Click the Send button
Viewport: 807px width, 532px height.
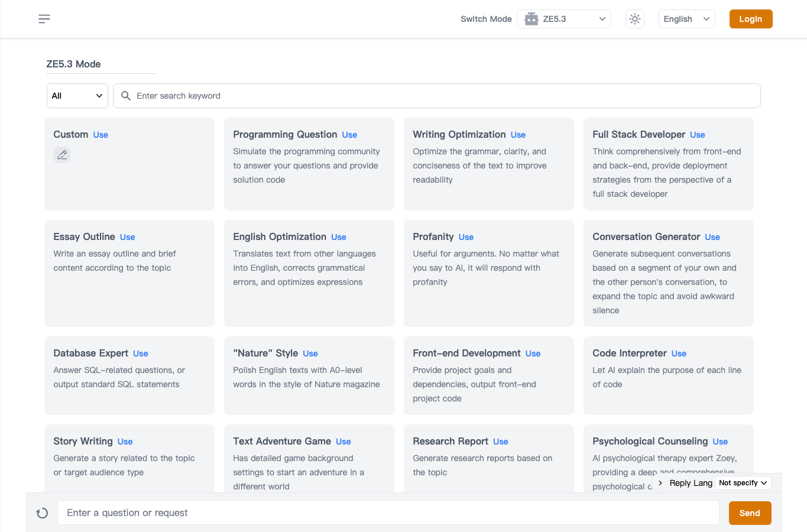tap(750, 513)
